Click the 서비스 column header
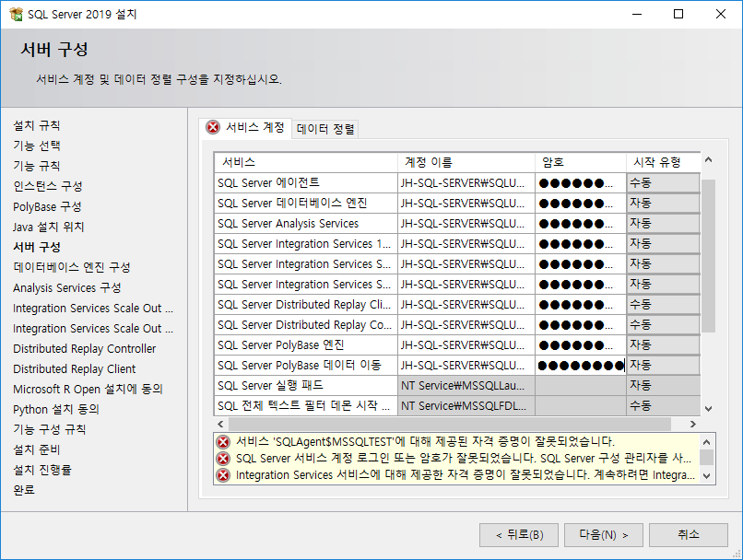Screen dimensions: 743x560 (x=306, y=162)
